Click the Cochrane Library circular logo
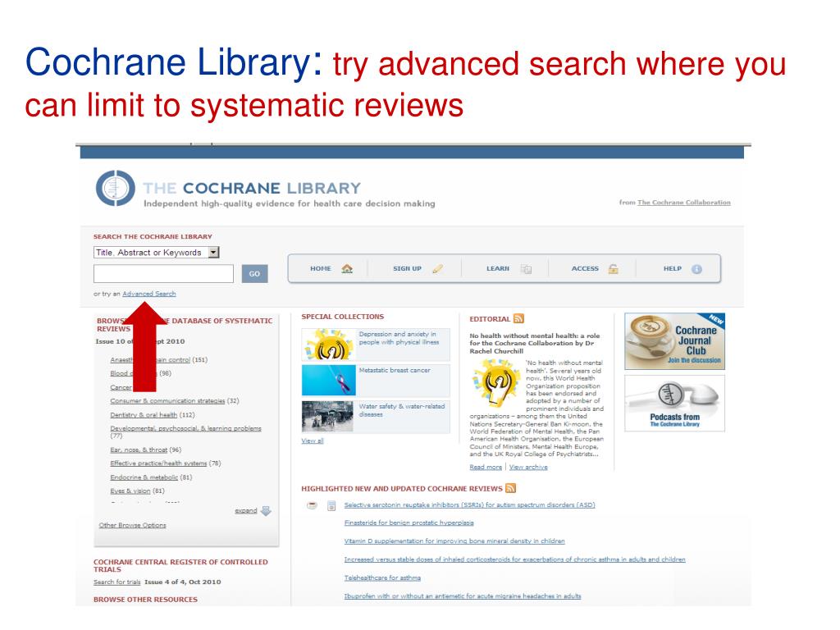The height and width of the screenshot is (630, 840). [115, 188]
